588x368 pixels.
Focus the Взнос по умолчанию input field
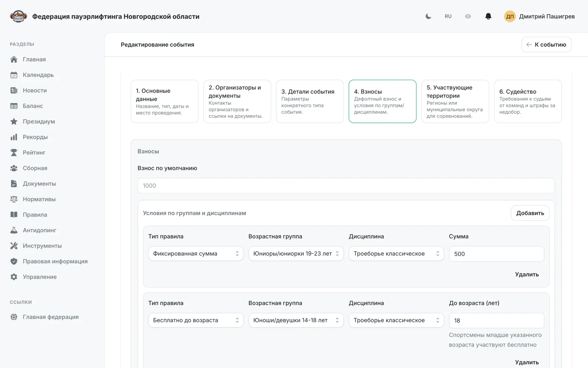click(346, 185)
